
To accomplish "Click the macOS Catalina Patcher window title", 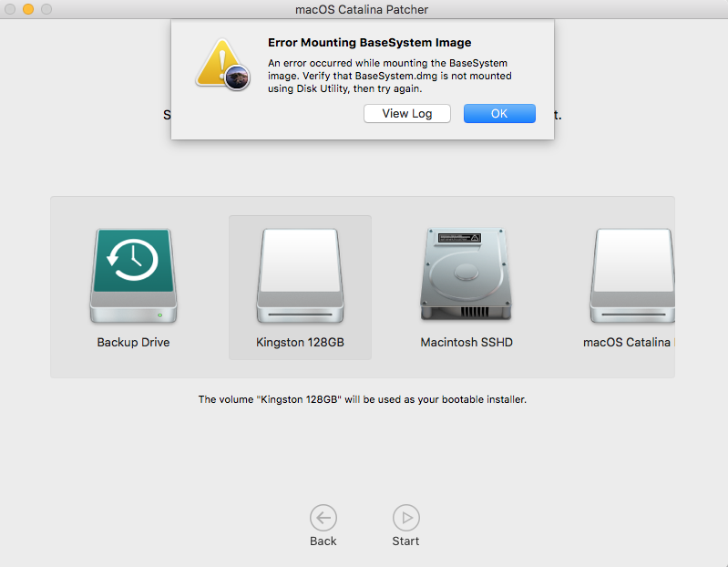I will 362,9.
